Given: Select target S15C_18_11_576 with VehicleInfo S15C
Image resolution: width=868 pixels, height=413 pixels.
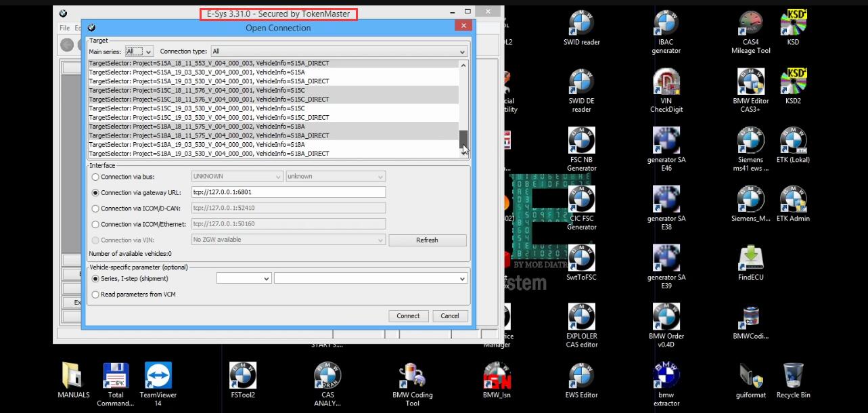Looking at the screenshot, I should 273,90.
